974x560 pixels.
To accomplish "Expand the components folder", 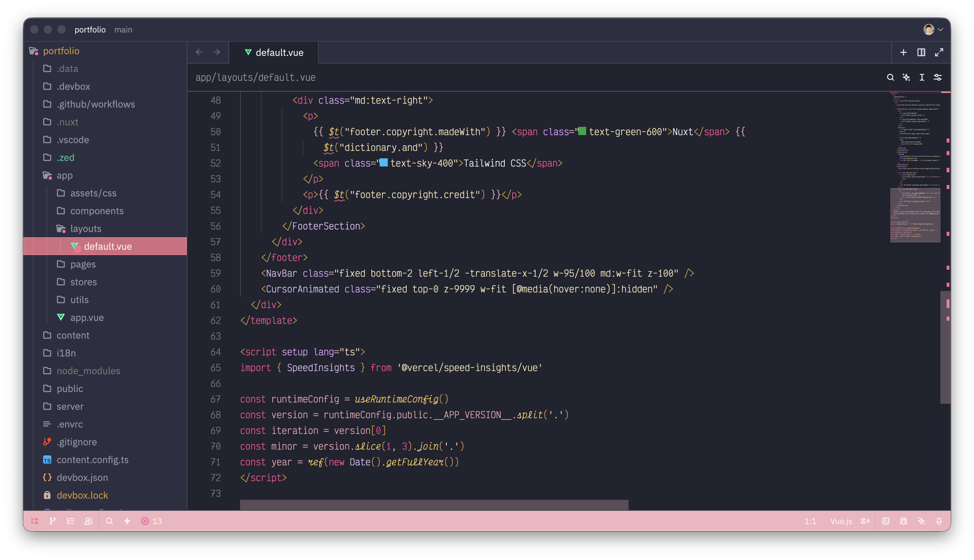I will point(105,211).
